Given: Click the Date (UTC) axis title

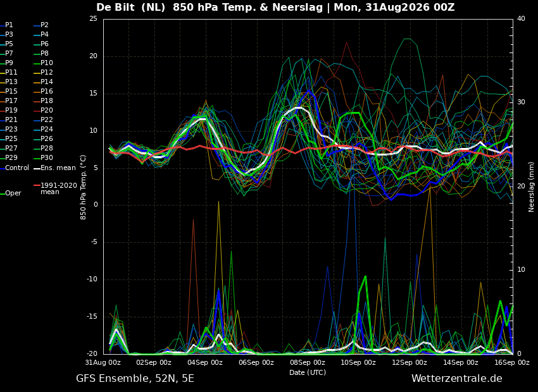Looking at the screenshot, I should click(308, 372).
